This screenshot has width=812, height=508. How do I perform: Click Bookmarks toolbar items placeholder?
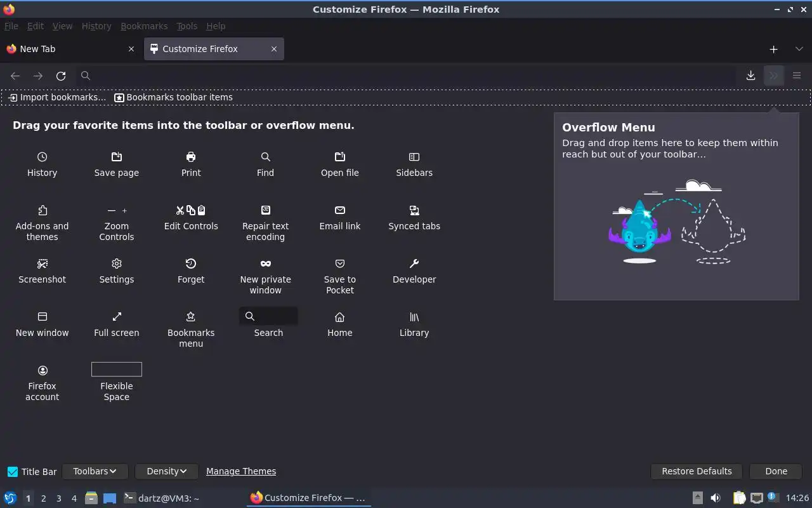173,97
